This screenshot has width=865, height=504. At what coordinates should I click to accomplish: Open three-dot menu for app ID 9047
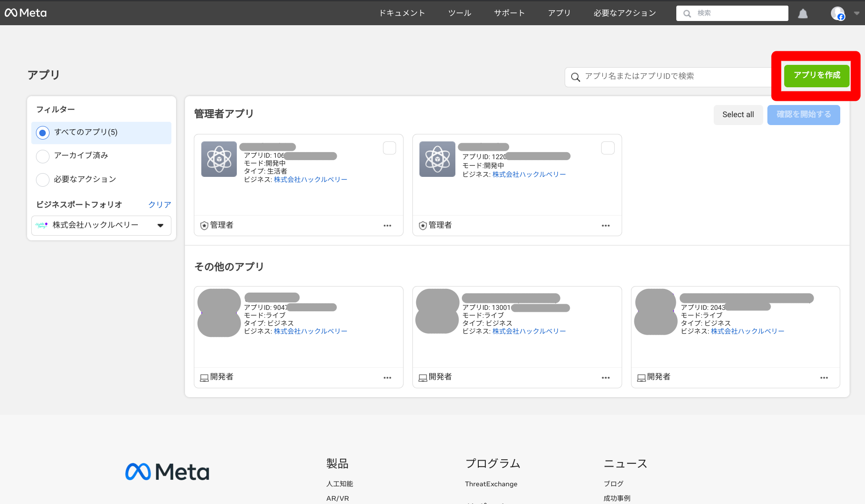click(387, 378)
